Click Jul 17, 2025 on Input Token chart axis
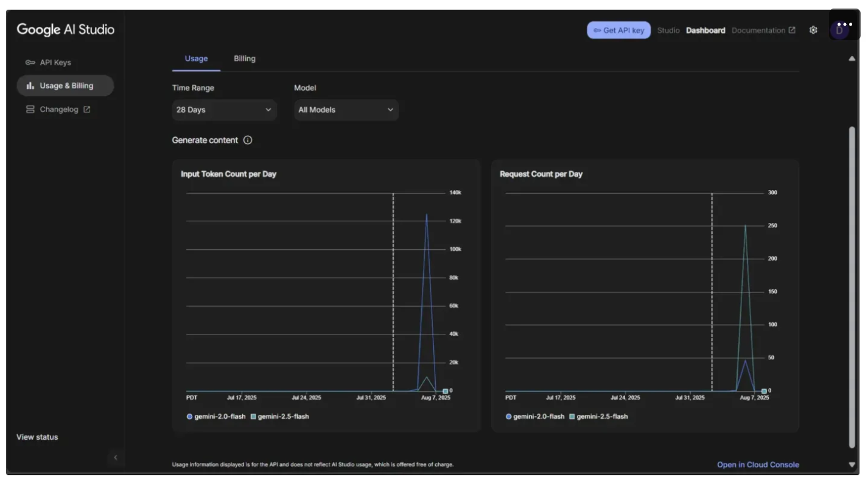 click(242, 398)
